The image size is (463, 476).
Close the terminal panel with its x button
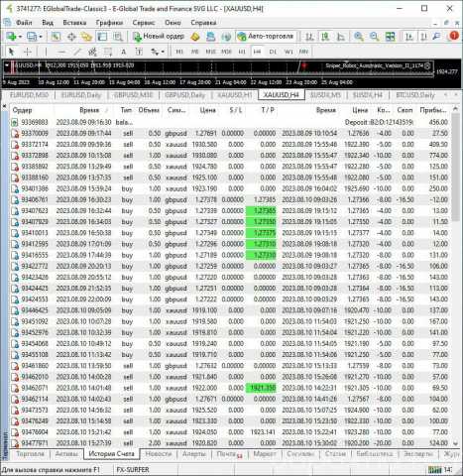pyautogui.click(x=4, y=106)
